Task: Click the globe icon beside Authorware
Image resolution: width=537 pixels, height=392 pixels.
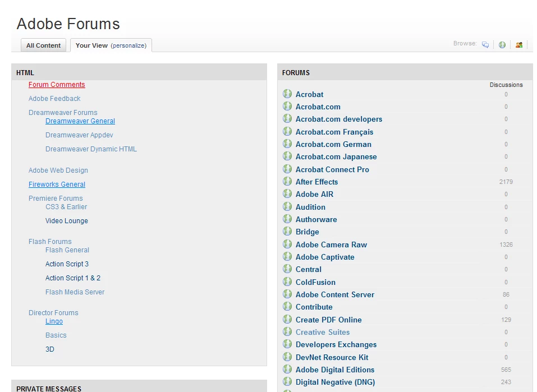Action: (287, 219)
